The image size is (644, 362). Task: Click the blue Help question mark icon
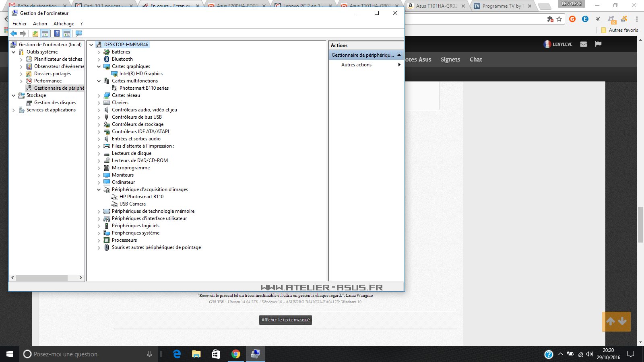pos(57,33)
